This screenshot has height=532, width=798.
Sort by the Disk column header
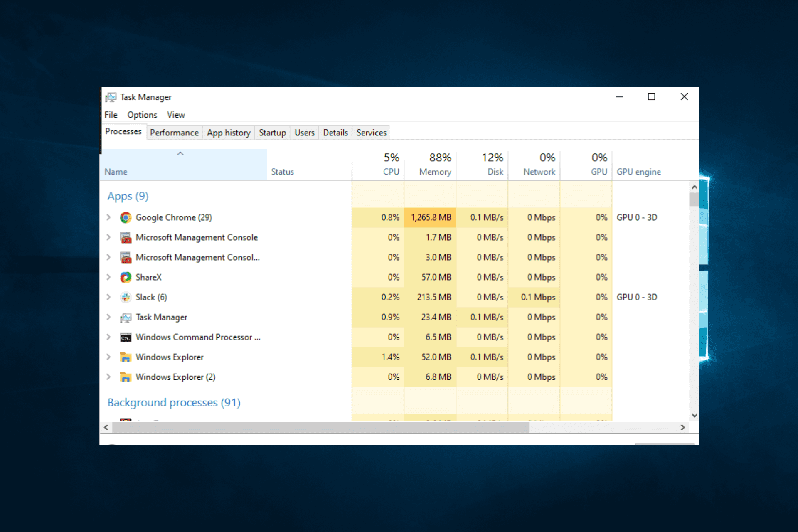pos(482,165)
